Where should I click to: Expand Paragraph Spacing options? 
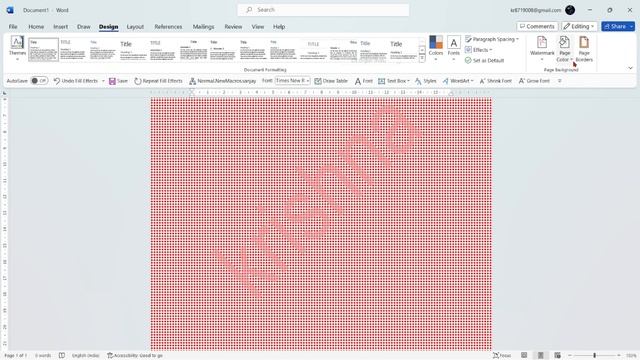(492, 39)
